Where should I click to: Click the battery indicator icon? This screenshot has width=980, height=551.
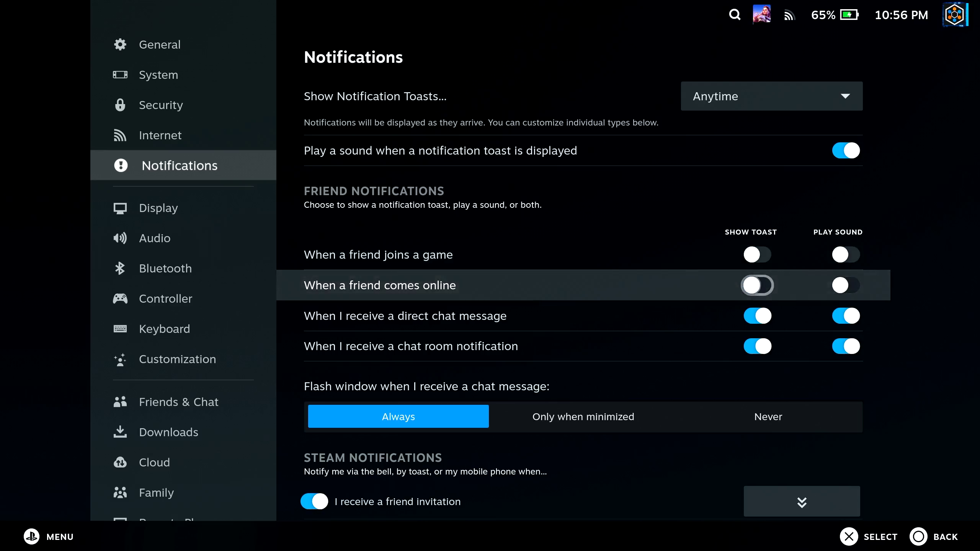[849, 15]
